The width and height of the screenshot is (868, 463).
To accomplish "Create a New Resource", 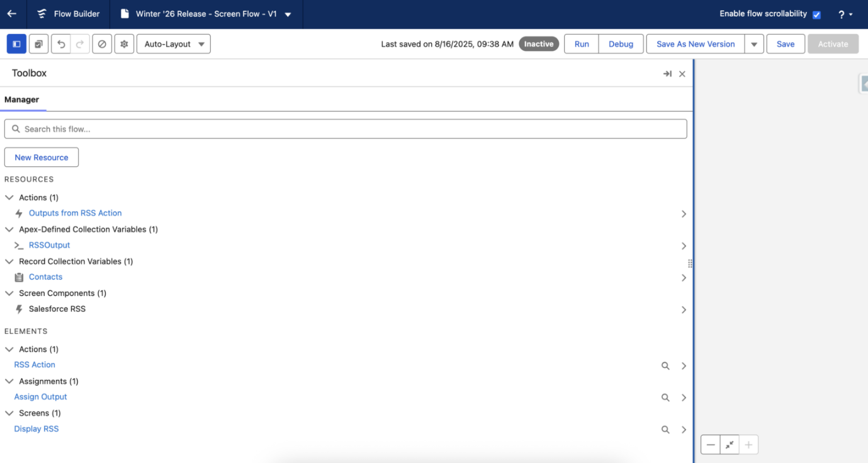I will 41,157.
